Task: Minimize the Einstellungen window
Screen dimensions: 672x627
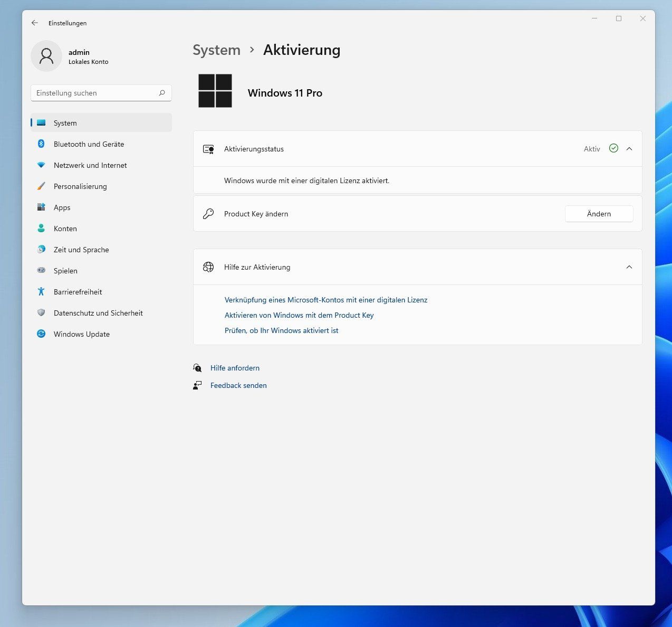Action: pyautogui.click(x=594, y=18)
